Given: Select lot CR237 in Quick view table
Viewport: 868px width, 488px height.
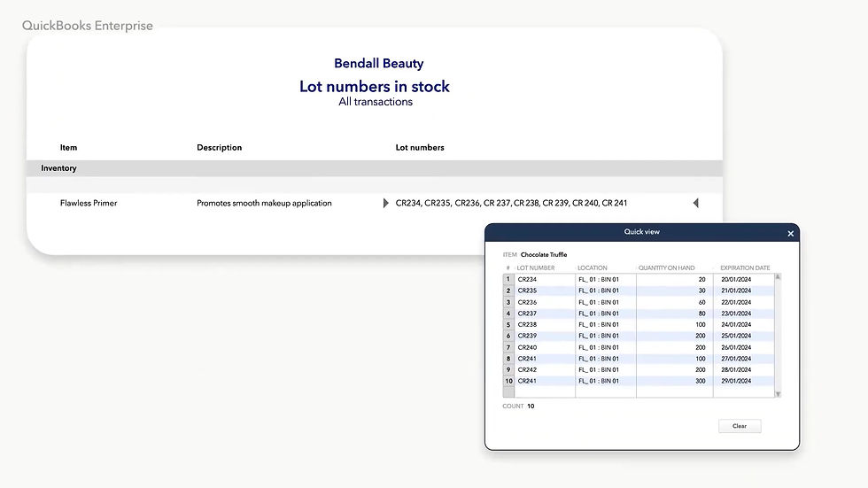Looking at the screenshot, I should [527, 314].
